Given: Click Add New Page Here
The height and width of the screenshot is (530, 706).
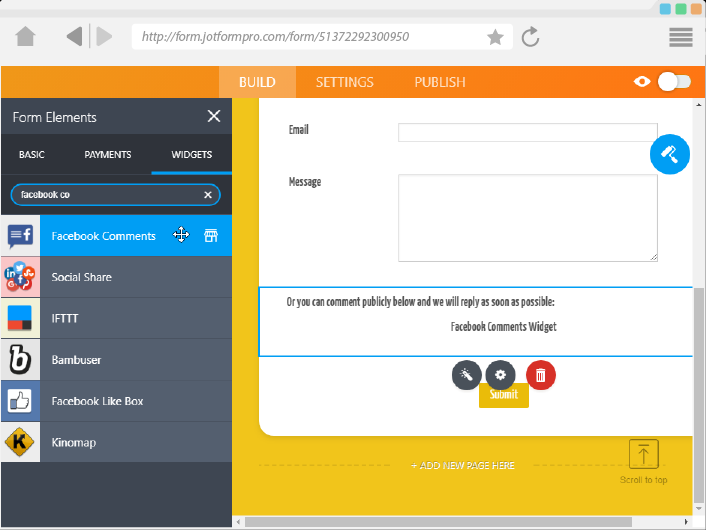Looking at the screenshot, I should click(463, 466).
